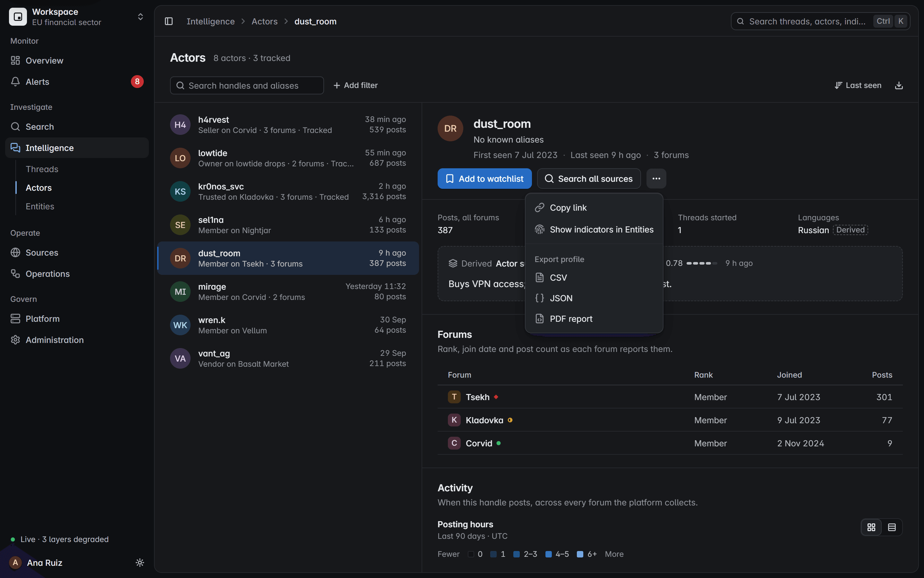The height and width of the screenshot is (578, 924).
Task: Toggle light/dark theme sun icon
Action: pyautogui.click(x=140, y=563)
